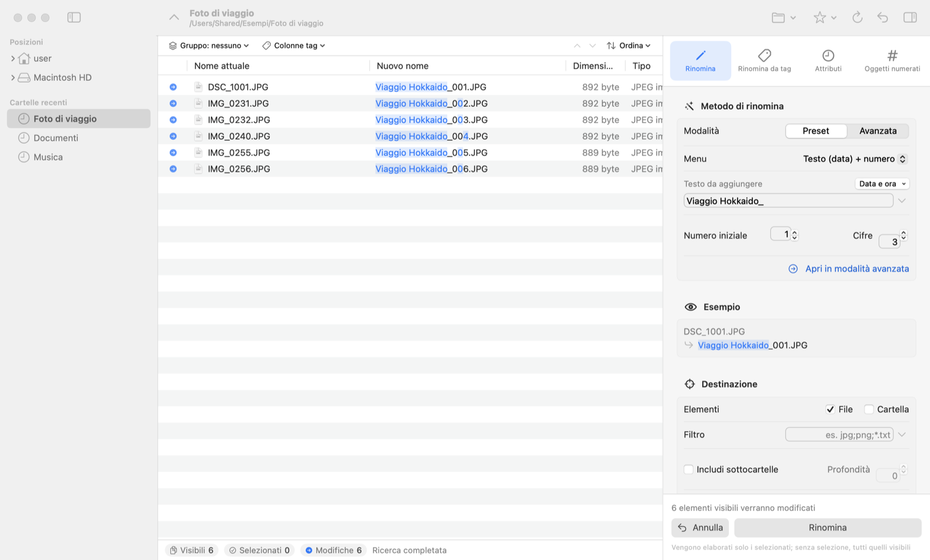Click the blue status icon for IMG_0240.JPG

[173, 136]
